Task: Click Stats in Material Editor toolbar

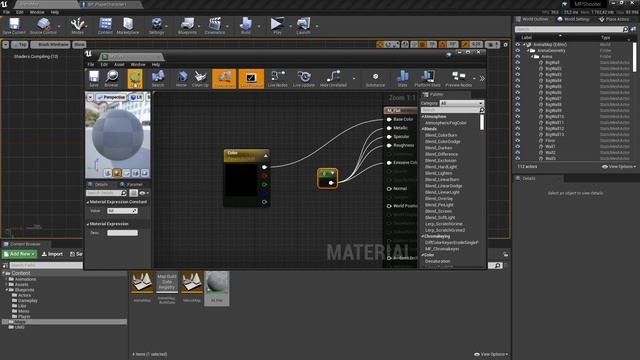Action: click(x=402, y=78)
